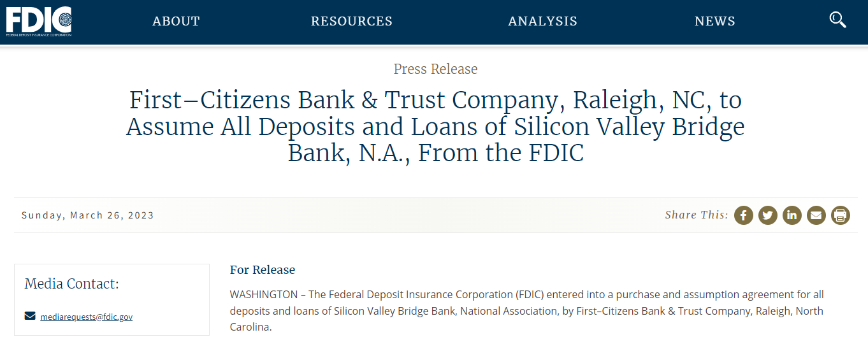The width and height of the screenshot is (868, 344).
Task: Click the FDIC logo to go home
Action: point(39,21)
